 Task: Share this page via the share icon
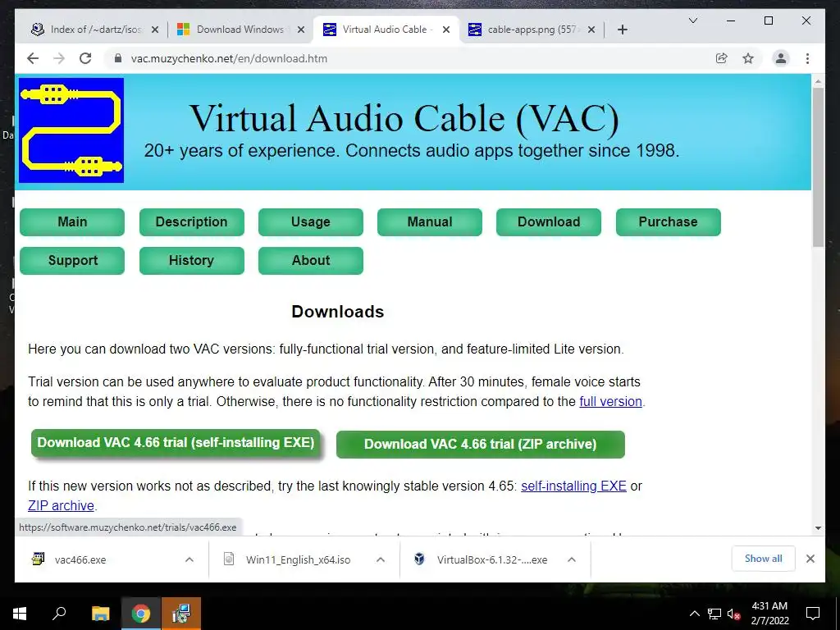722,58
